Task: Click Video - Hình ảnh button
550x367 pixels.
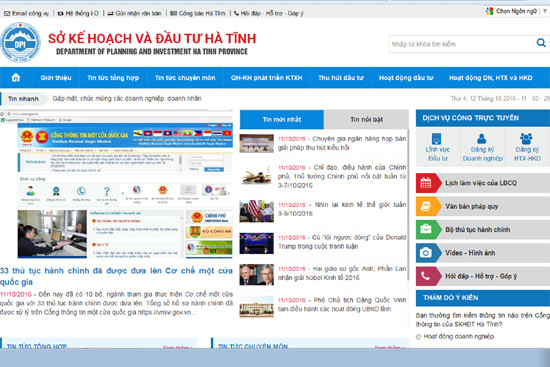Action: (483, 253)
